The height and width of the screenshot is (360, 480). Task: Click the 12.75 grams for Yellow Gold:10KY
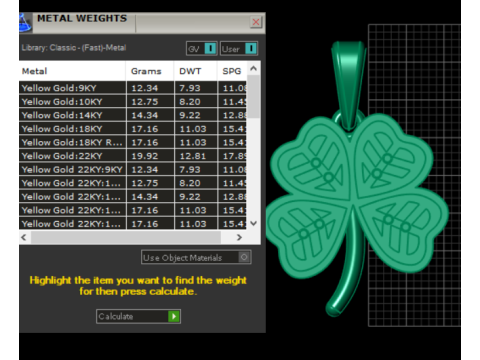click(145, 102)
